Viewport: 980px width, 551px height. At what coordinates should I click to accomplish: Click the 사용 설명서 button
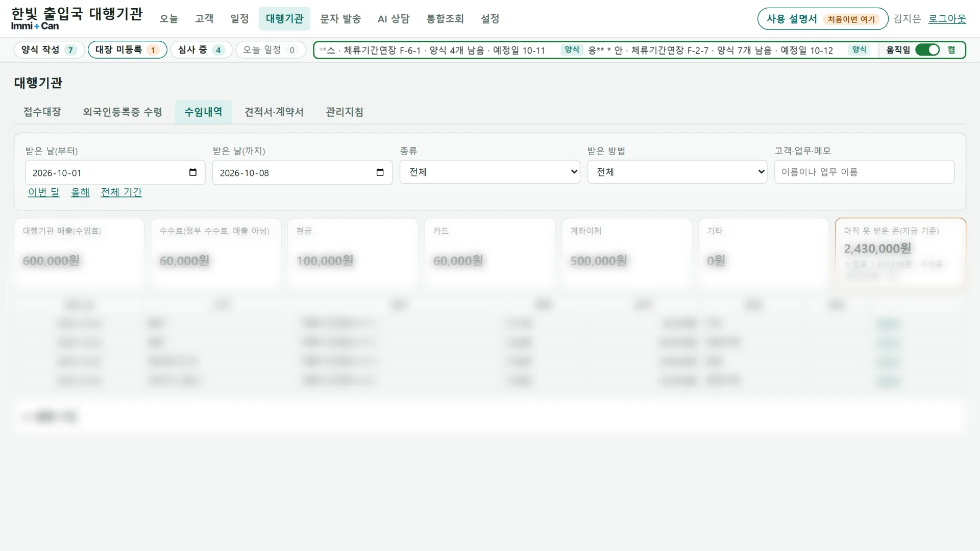[823, 19]
